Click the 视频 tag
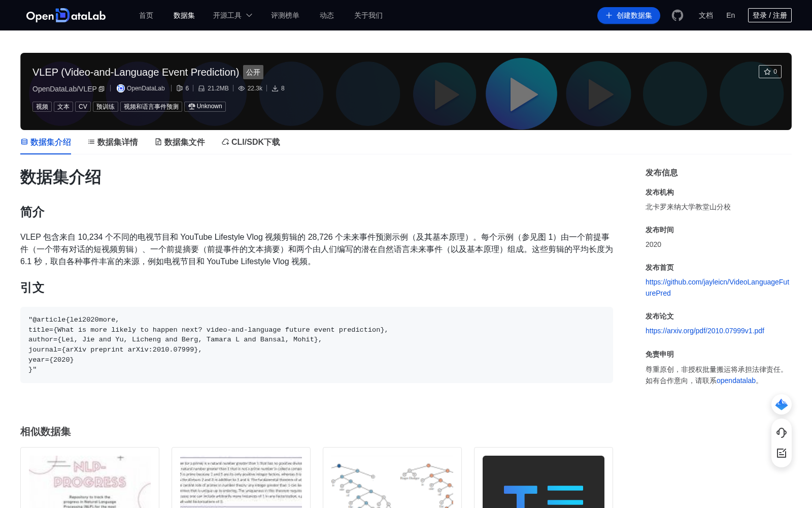Image resolution: width=812 pixels, height=508 pixels. pos(42,107)
